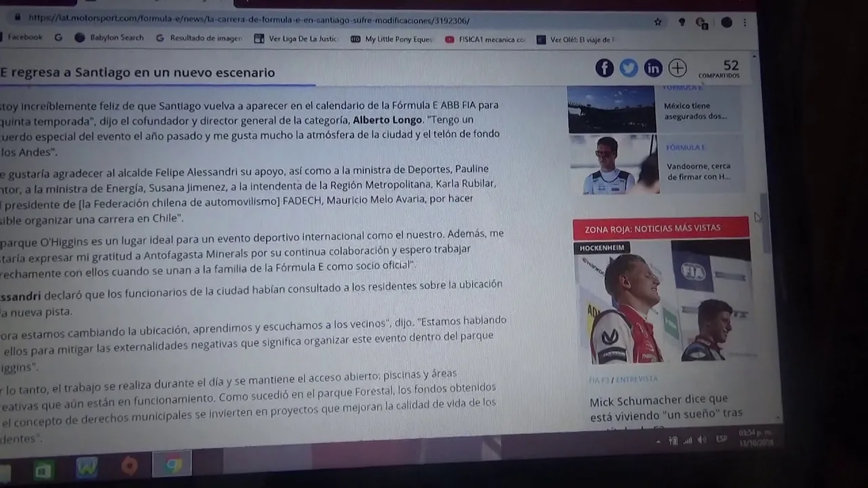Share the article on LinkedIn
The image size is (868, 488).
(x=653, y=68)
